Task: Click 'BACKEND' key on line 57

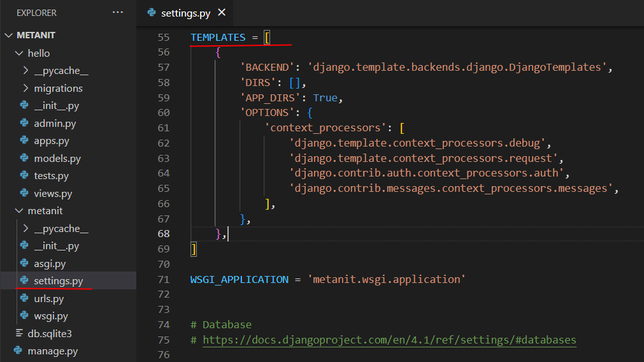Action: click(267, 67)
